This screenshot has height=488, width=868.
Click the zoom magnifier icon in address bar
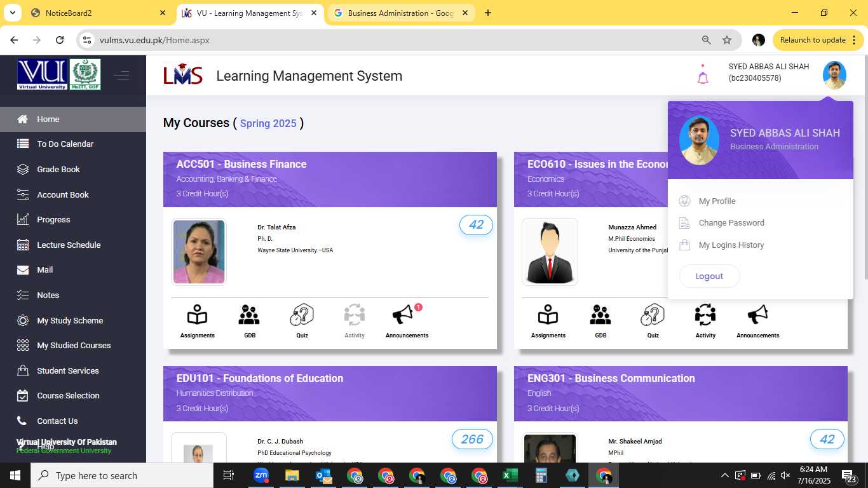(706, 40)
